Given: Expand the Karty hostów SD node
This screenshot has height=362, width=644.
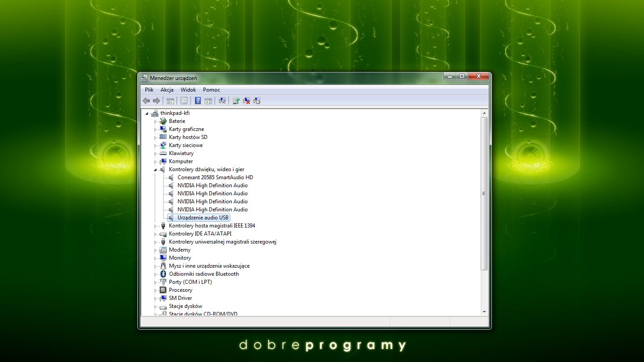Looking at the screenshot, I should 155,138.
